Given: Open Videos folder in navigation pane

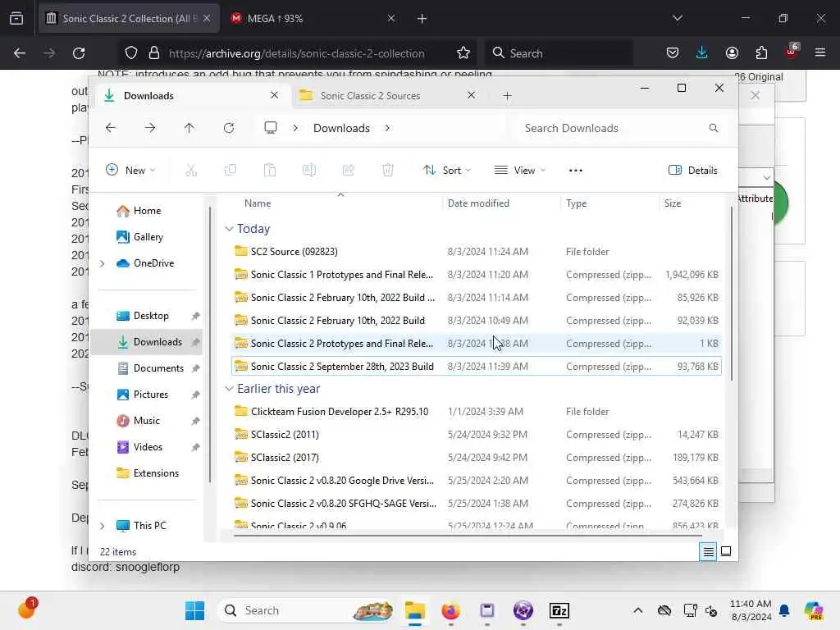Looking at the screenshot, I should tap(148, 447).
